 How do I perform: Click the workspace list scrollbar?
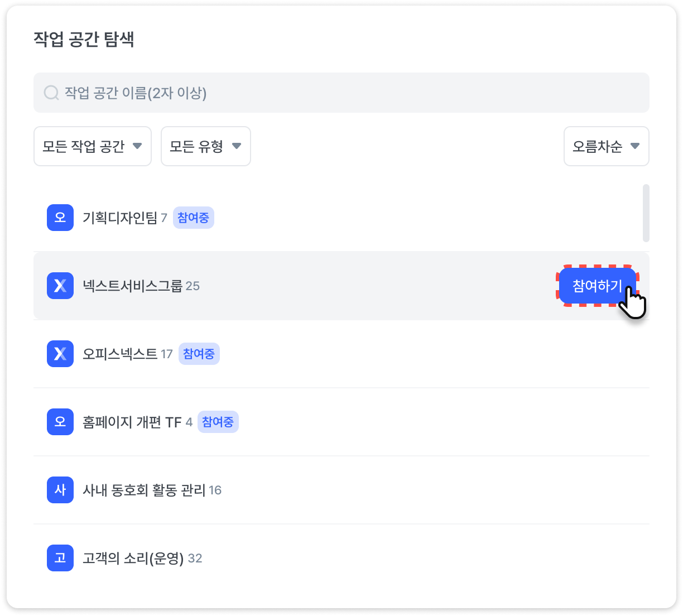pyautogui.click(x=646, y=213)
